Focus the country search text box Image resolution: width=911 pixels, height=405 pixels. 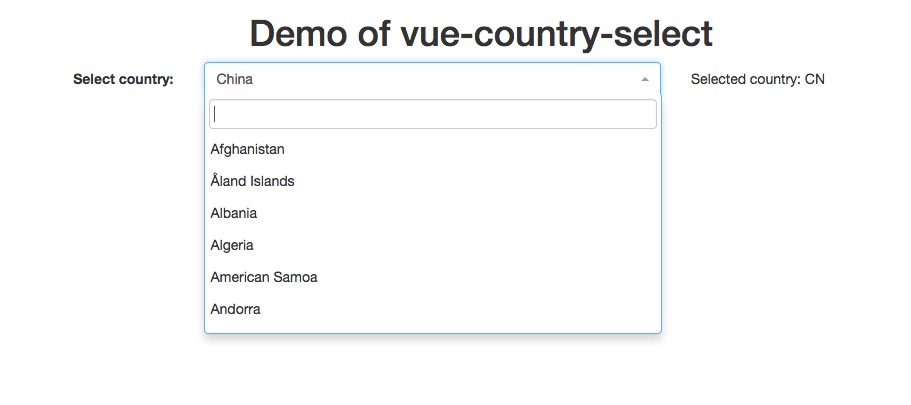[432, 114]
